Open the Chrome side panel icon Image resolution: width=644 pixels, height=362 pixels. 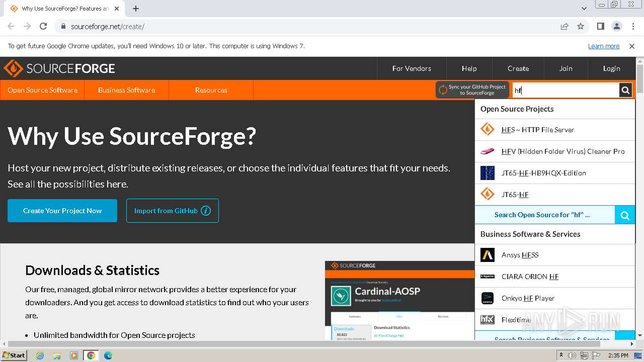(x=600, y=27)
